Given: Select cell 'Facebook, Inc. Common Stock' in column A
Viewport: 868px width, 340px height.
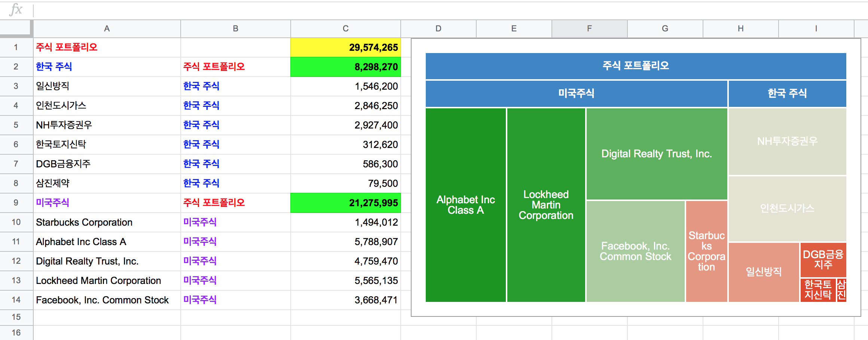Looking at the screenshot, I should pyautogui.click(x=107, y=300).
